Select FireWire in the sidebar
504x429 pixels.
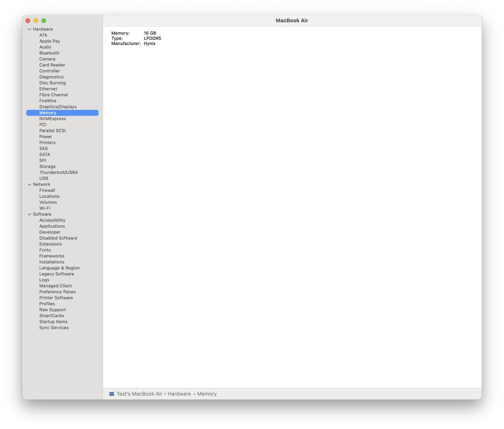(x=48, y=101)
